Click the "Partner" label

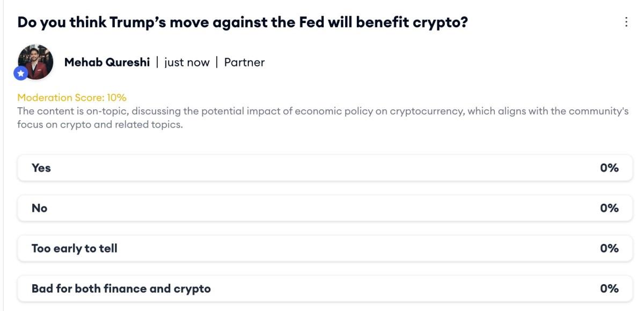coord(244,62)
